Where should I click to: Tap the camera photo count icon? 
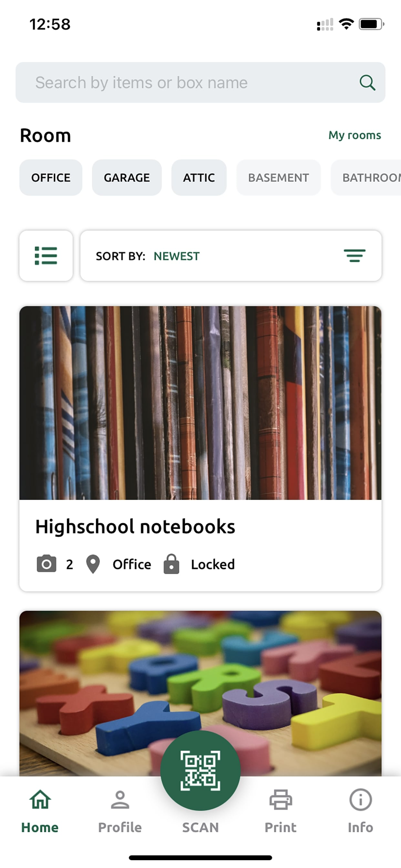pos(46,564)
